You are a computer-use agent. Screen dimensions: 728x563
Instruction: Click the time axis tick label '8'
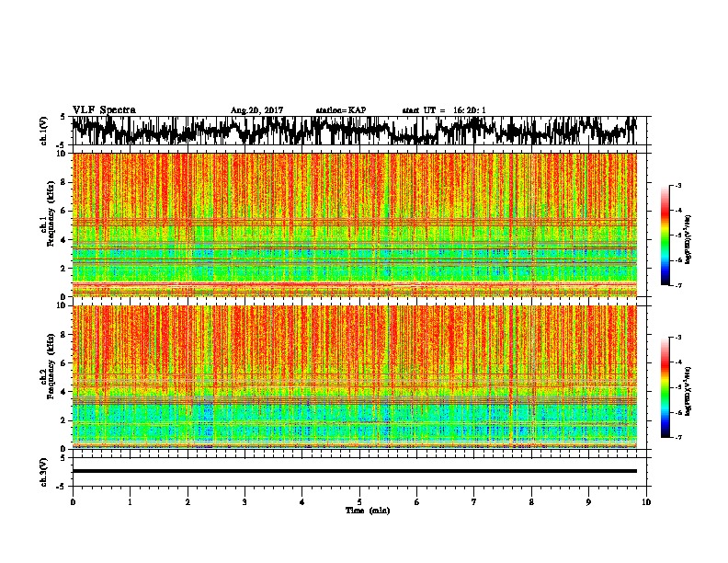point(531,502)
